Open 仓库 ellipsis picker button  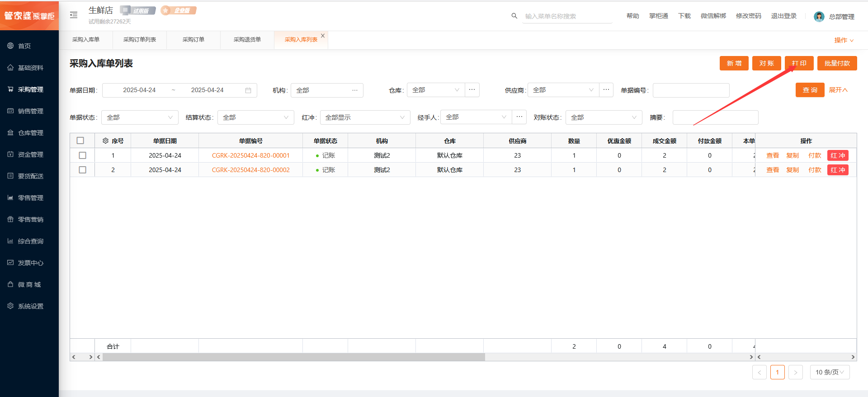pos(472,90)
